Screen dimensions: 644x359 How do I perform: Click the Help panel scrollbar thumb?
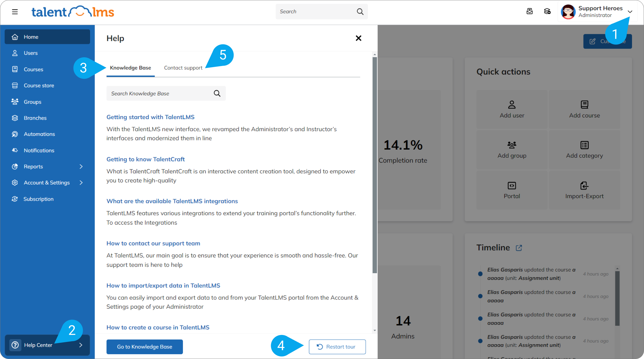(x=375, y=165)
